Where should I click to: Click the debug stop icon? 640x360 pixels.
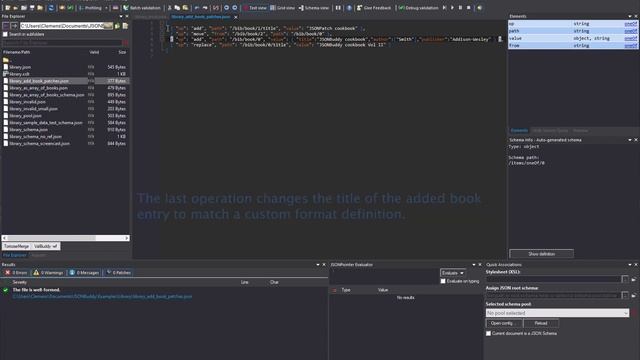[469, 8]
